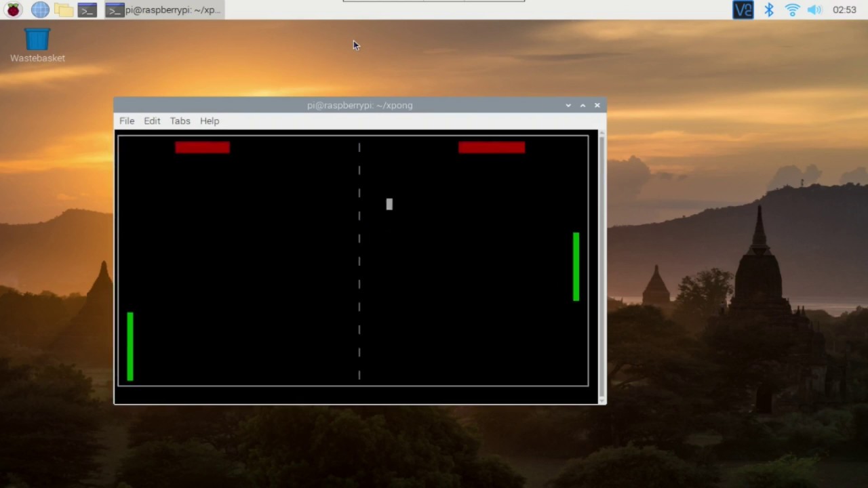Open the Wi-Fi network menu
Screen dimensions: 868x488
pos(792,9)
